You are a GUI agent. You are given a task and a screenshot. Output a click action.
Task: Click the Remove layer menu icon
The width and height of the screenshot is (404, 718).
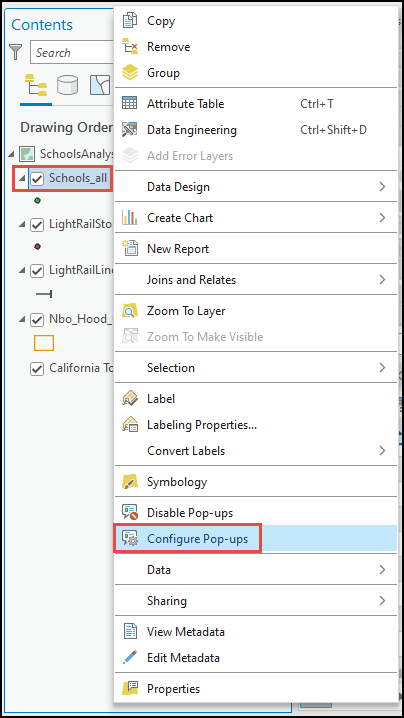point(130,47)
